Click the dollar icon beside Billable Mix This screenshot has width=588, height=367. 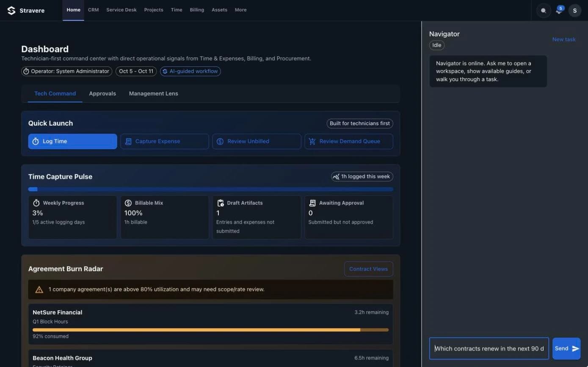128,203
